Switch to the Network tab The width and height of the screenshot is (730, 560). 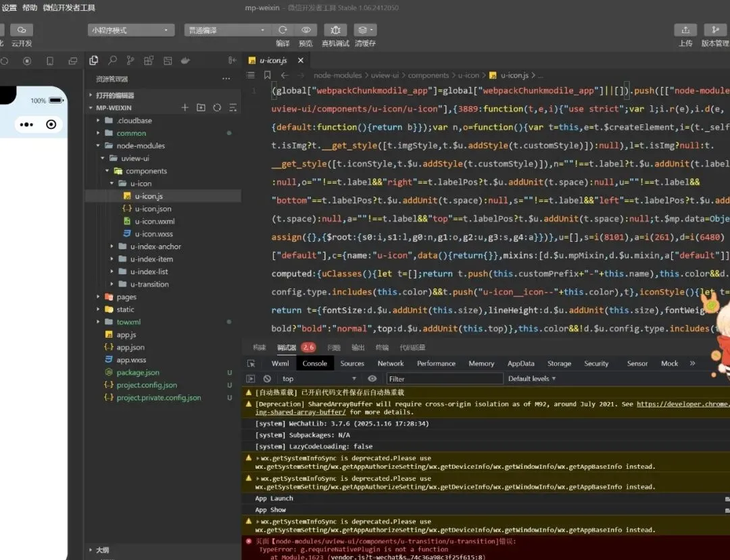[x=391, y=363]
